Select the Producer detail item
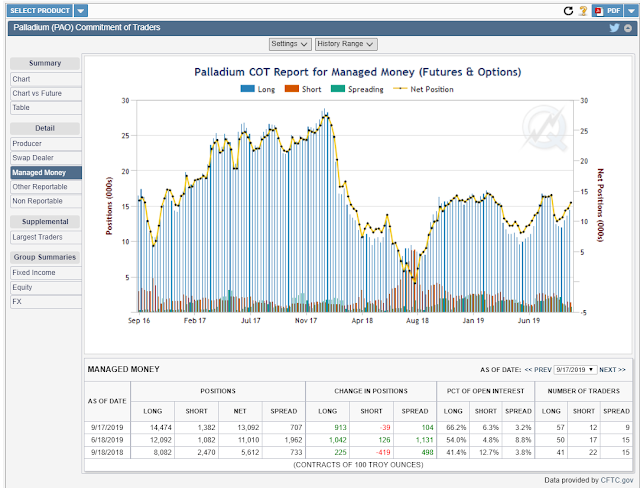640x488 pixels. point(46,144)
